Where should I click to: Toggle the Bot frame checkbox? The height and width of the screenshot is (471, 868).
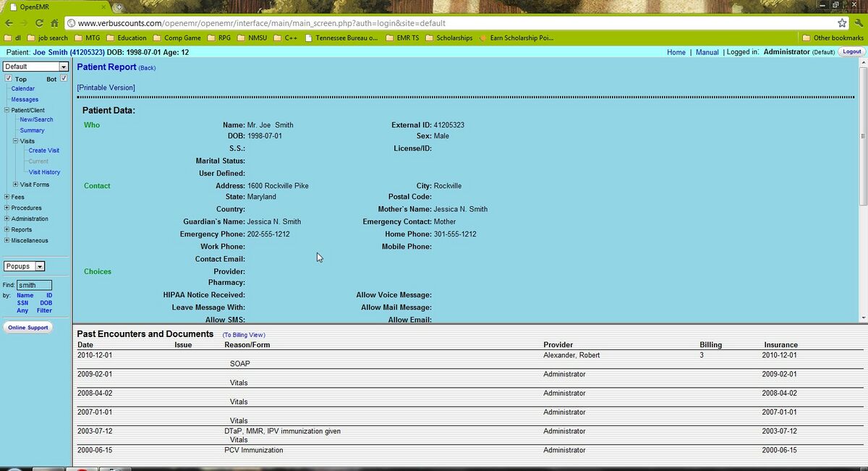coord(64,78)
